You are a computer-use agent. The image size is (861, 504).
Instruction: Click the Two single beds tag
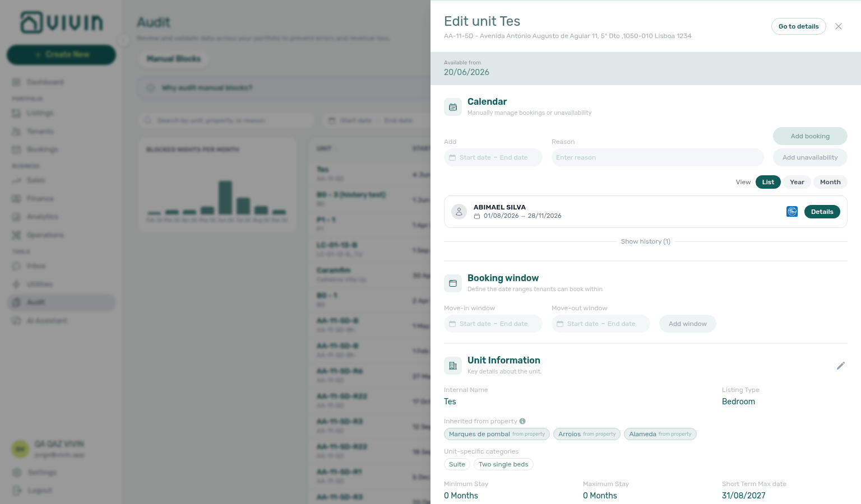[x=503, y=464]
